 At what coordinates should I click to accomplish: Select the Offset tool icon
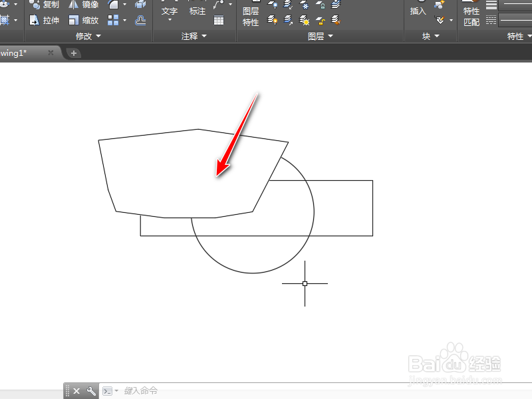[x=140, y=21]
